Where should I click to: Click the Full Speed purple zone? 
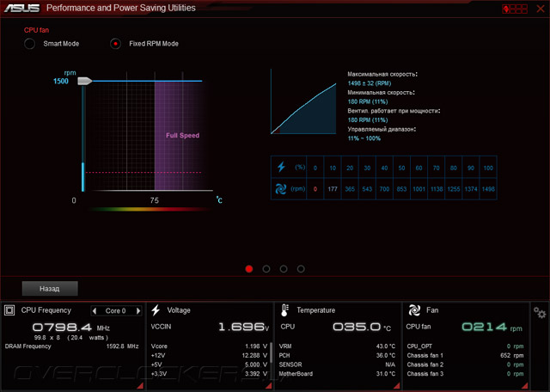coord(182,136)
